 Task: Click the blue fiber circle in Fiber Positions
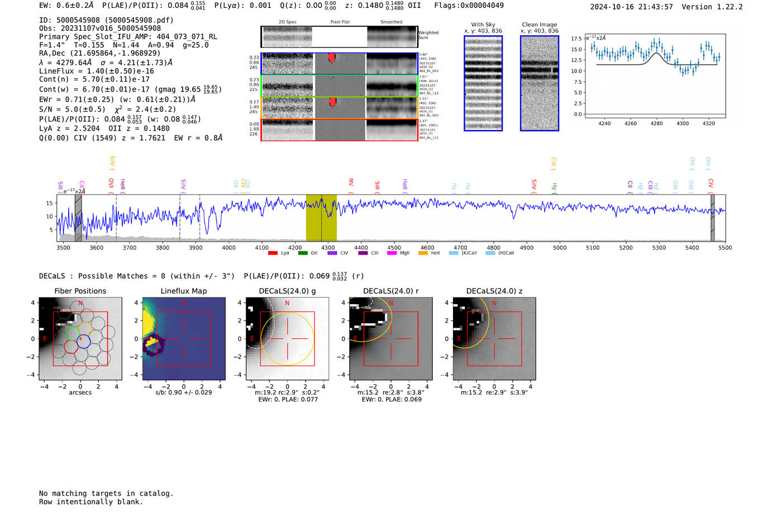[x=83, y=341]
